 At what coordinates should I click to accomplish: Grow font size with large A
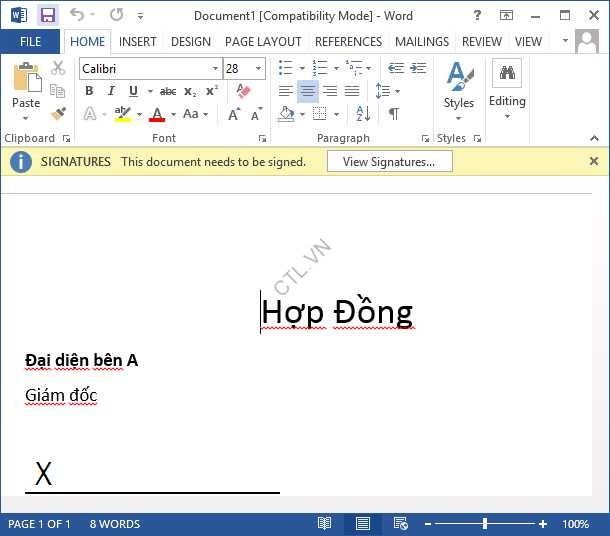click(234, 114)
